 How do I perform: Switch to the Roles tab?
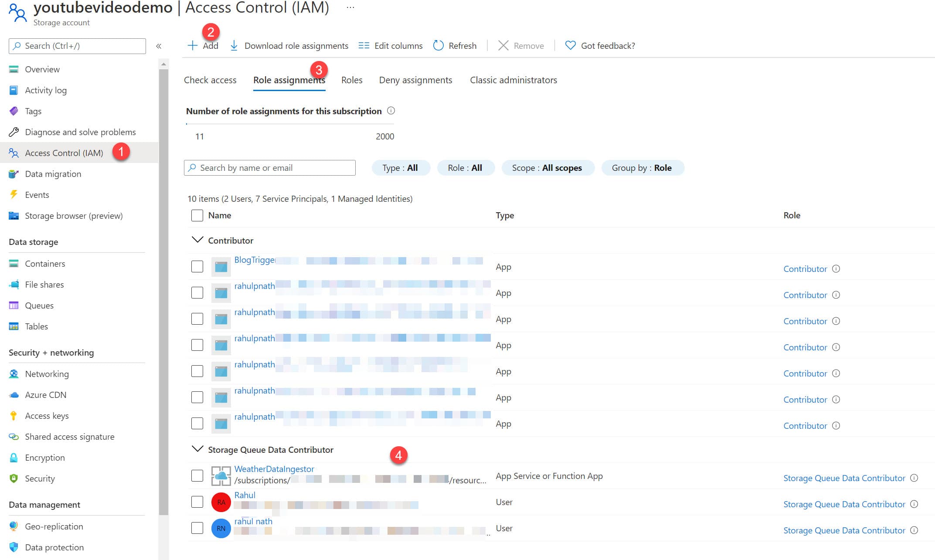tap(351, 79)
